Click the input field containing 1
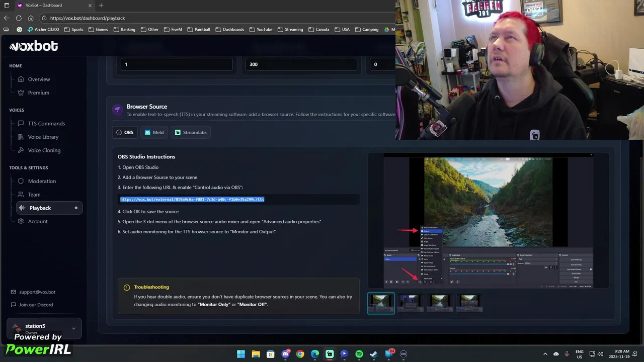Image resolution: width=644 pixels, height=362 pixels. pos(177,64)
